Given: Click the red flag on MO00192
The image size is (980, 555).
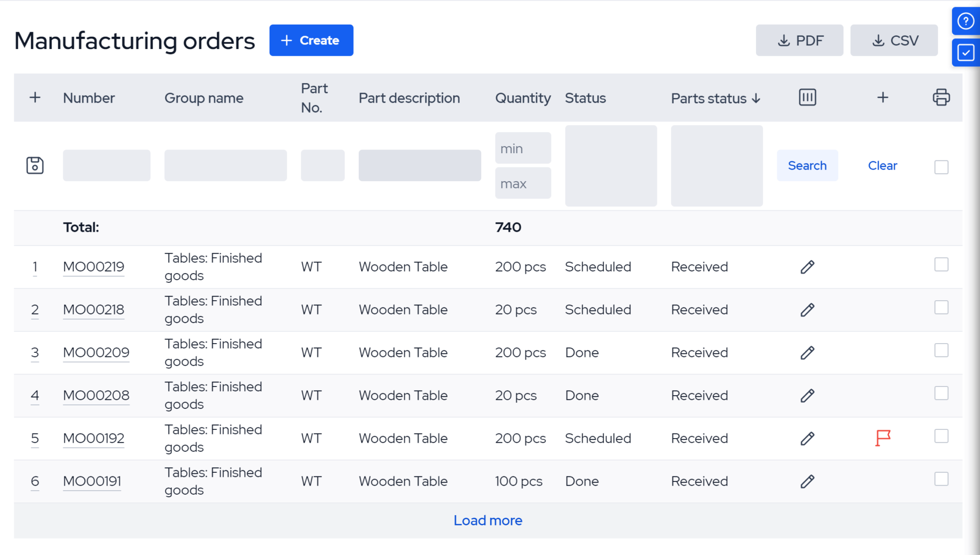Looking at the screenshot, I should [883, 438].
